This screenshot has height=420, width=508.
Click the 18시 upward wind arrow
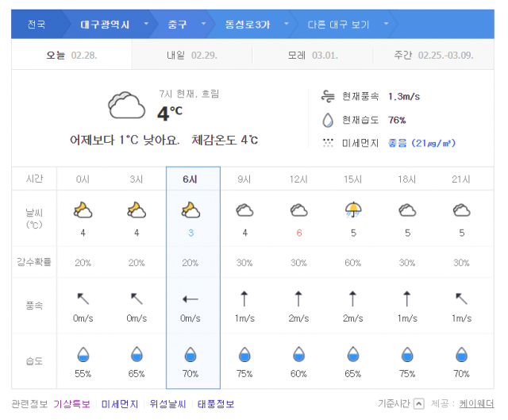click(x=407, y=299)
